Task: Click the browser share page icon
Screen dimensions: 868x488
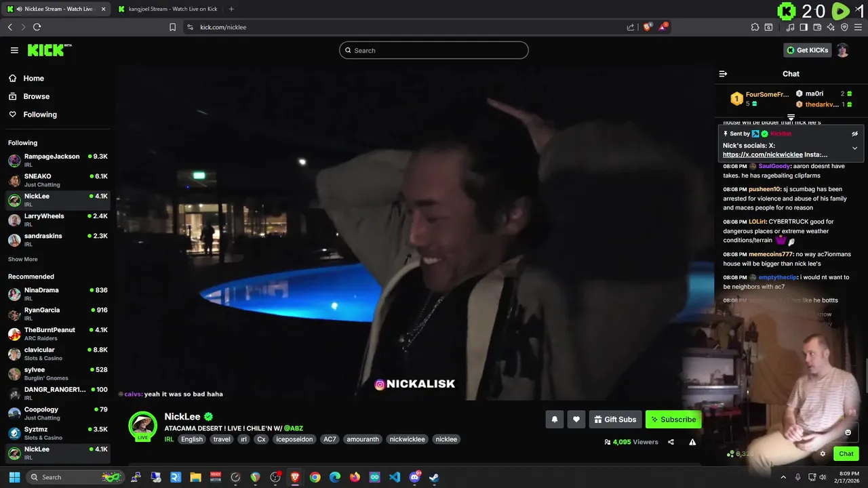Action: [x=631, y=27]
